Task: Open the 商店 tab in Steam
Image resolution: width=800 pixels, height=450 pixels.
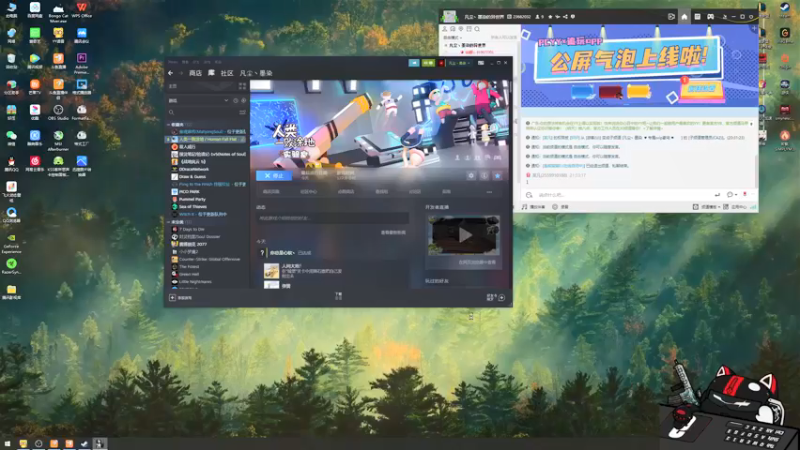Action: [195, 73]
